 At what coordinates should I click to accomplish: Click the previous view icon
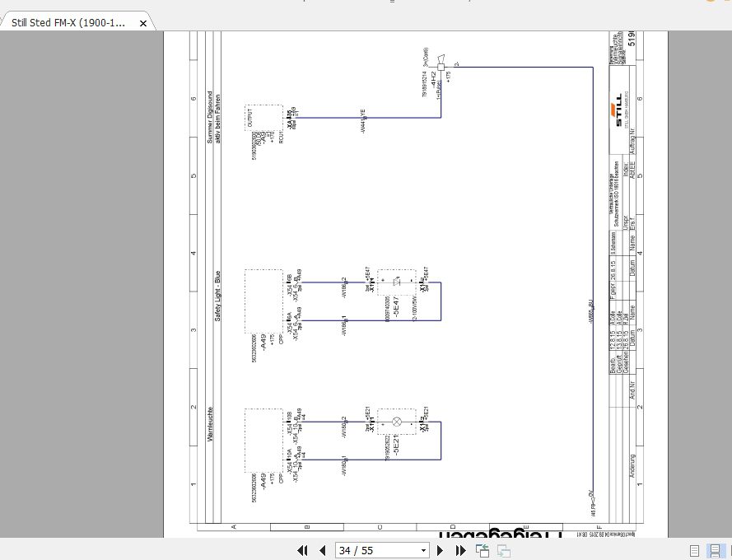click(483, 551)
